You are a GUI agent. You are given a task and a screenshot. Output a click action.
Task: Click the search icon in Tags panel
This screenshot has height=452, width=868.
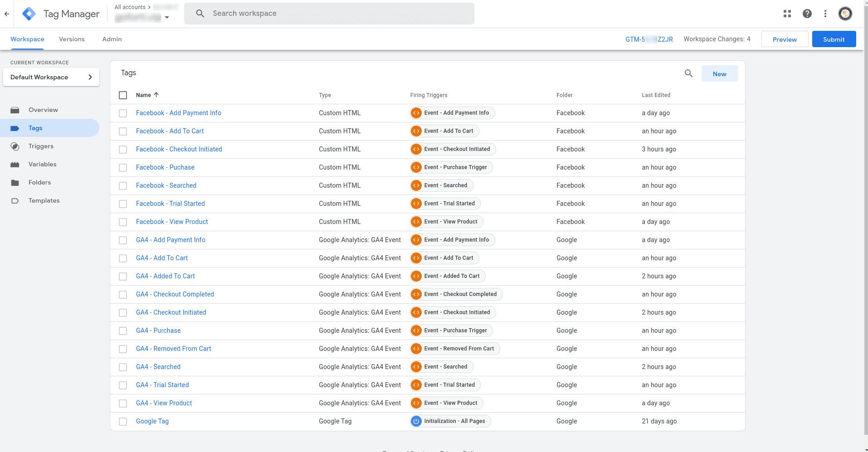[688, 73]
